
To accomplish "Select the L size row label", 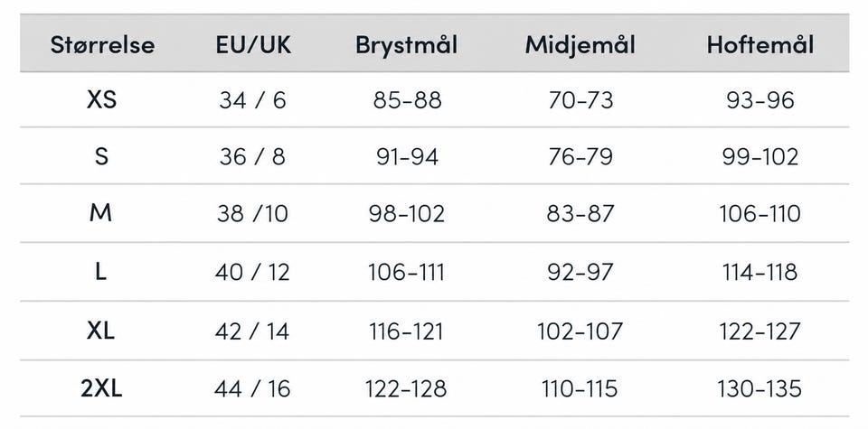I will (x=100, y=272).
